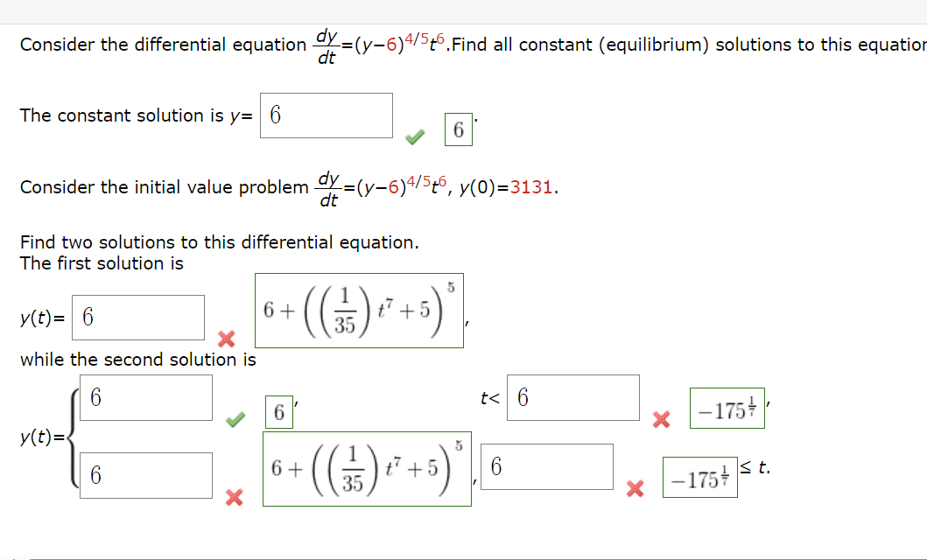Viewport: 927px width, 560px height.
Task: Select the constant solution input field
Action: (x=326, y=115)
